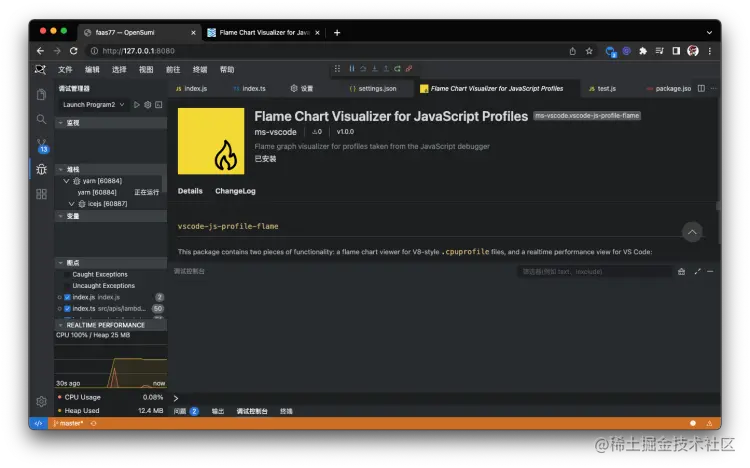Viewport: 750px width, 468px height.
Task: Open the 文件 menu
Action: (65, 69)
